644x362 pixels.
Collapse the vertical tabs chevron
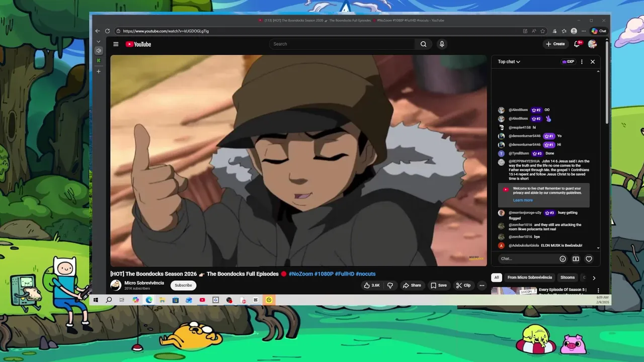pos(99,42)
